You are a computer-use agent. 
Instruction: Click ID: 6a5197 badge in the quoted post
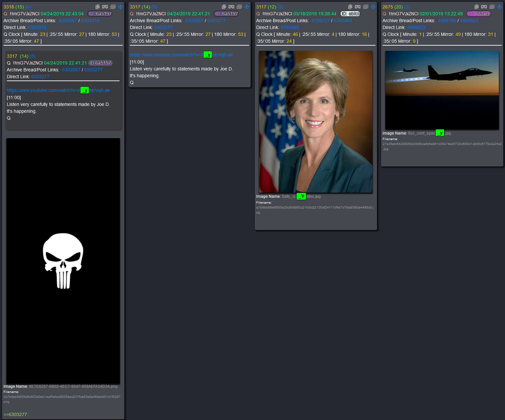[x=100, y=63]
